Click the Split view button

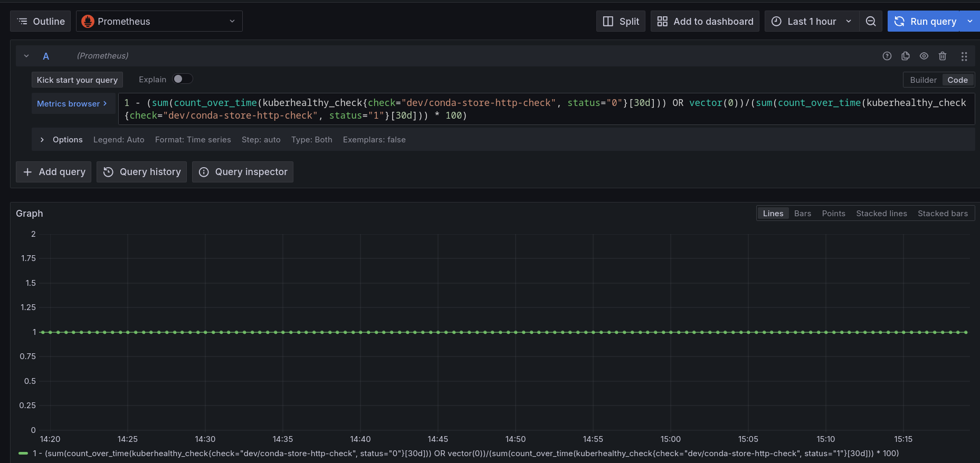[621, 21]
